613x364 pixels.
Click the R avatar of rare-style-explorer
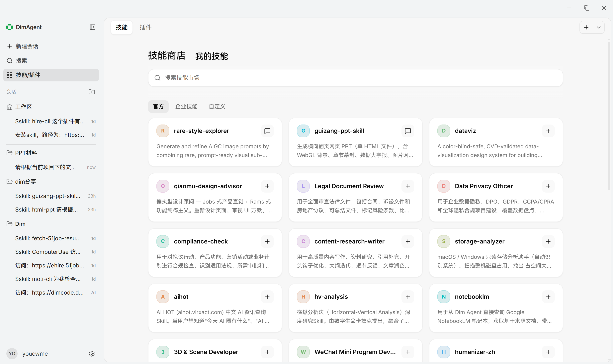coord(163,131)
